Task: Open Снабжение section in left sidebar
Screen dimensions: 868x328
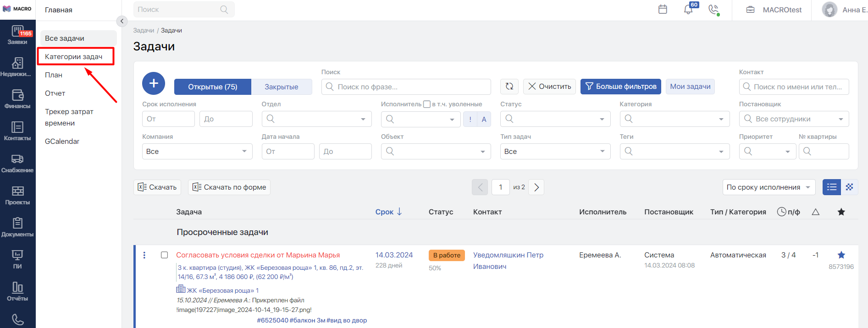Action: tap(17, 163)
